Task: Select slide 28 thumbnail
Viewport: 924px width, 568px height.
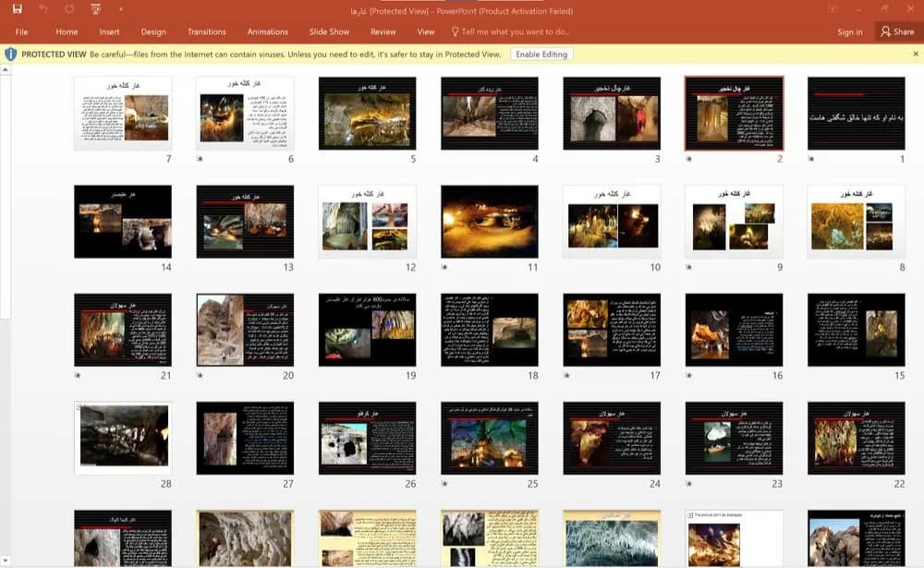Action: tap(123, 439)
